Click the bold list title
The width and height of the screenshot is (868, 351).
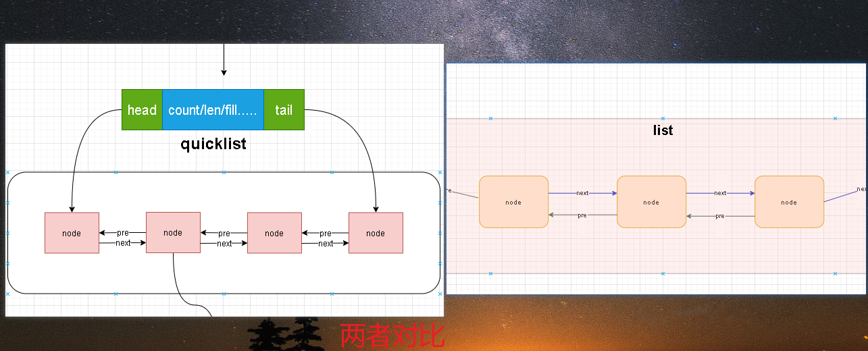pos(663,130)
